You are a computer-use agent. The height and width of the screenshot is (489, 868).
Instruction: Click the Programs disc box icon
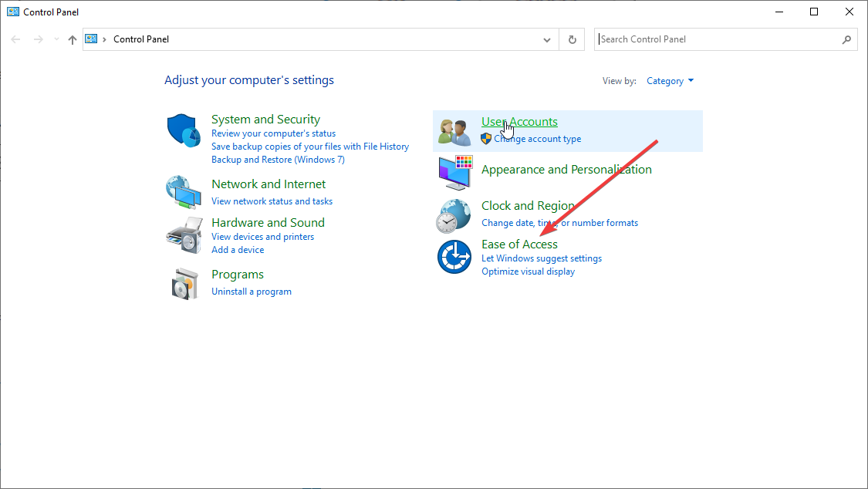pos(184,284)
